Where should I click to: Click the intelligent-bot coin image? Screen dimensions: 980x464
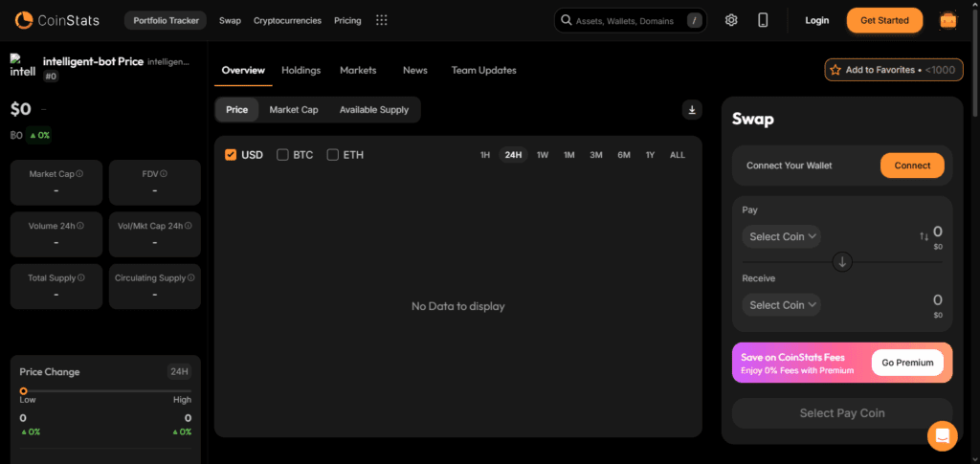(x=23, y=66)
